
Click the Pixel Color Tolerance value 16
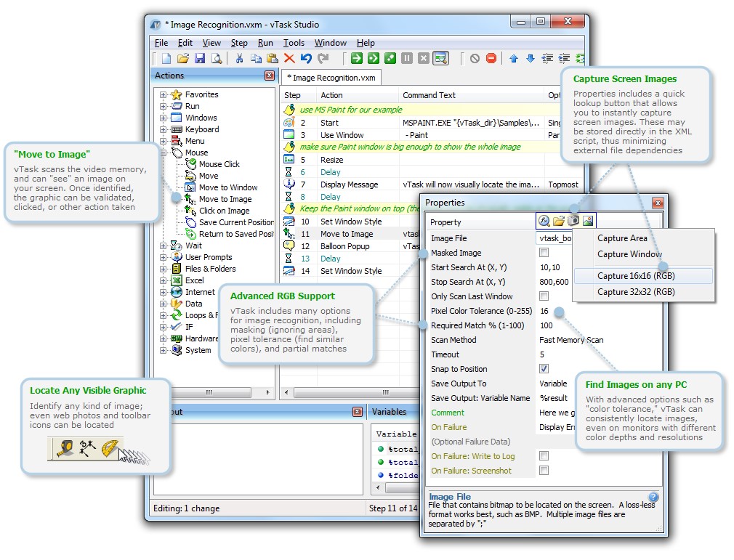[x=544, y=311]
